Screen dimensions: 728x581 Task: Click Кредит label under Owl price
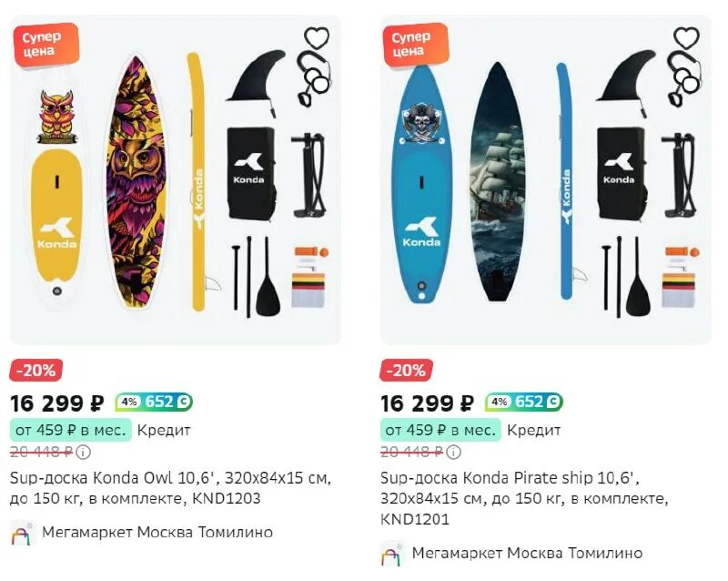pos(164,431)
